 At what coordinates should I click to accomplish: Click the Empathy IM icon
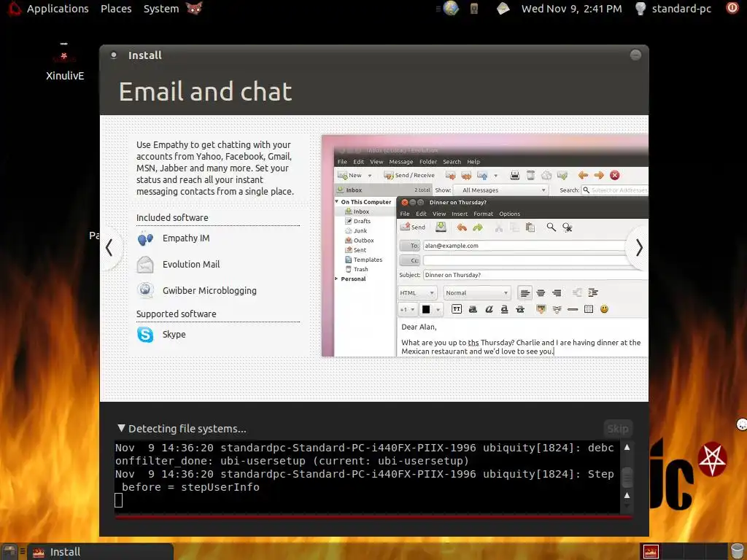(x=145, y=238)
